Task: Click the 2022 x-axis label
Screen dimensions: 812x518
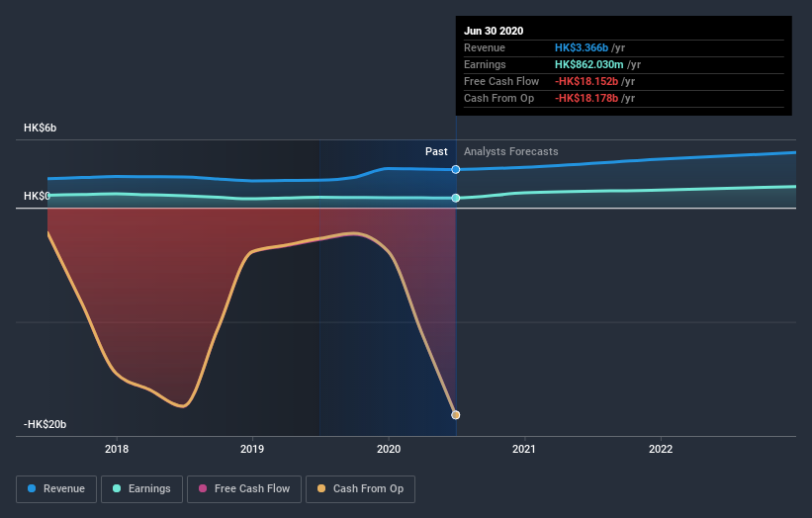Action: tap(661, 449)
